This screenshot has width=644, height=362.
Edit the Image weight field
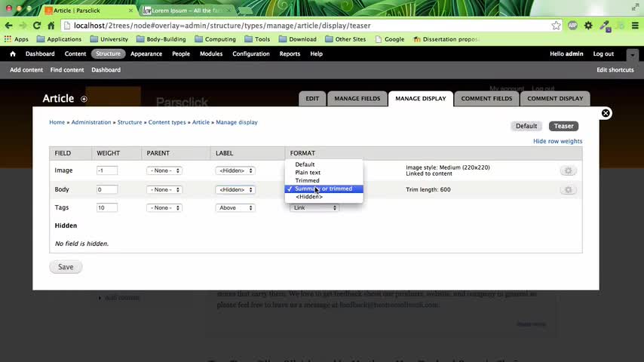[107, 170]
